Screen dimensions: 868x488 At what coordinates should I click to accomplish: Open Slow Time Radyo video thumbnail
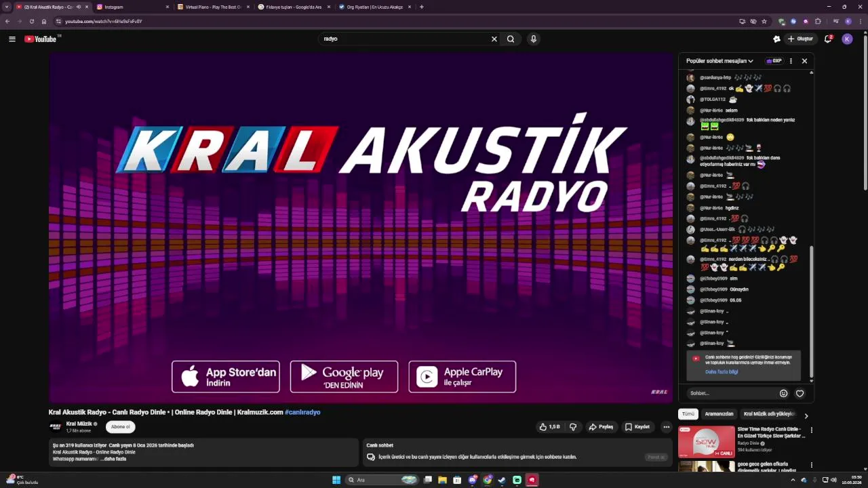point(706,441)
